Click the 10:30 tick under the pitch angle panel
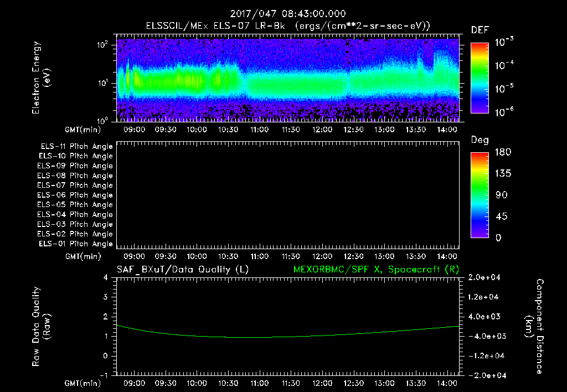Screen dimensions: 567x392 click(x=228, y=257)
